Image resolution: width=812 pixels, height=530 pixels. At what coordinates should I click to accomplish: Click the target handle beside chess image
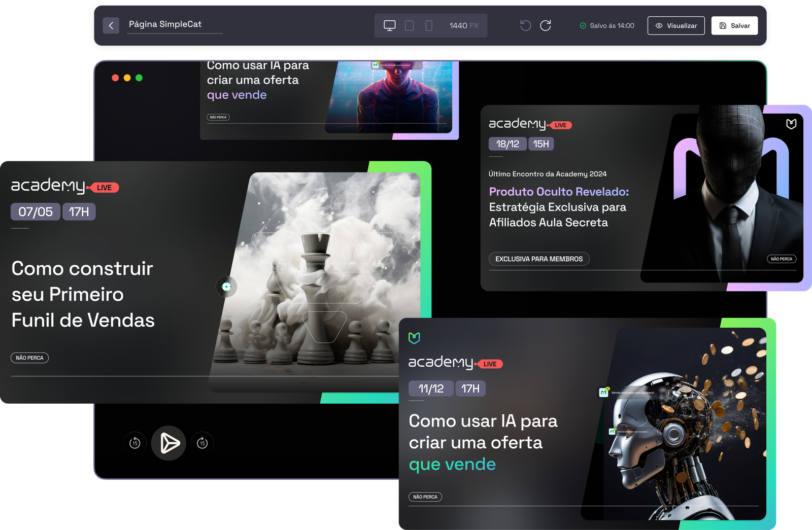pos(226,287)
